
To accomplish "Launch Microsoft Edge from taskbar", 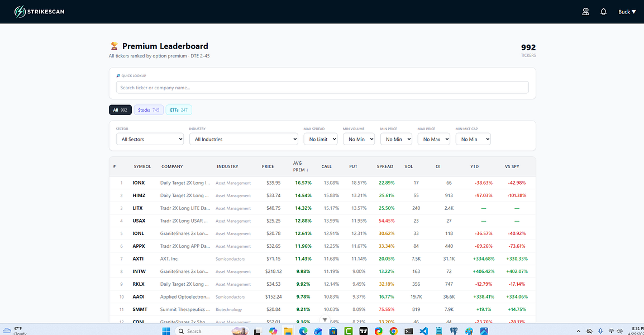I will tap(303, 331).
